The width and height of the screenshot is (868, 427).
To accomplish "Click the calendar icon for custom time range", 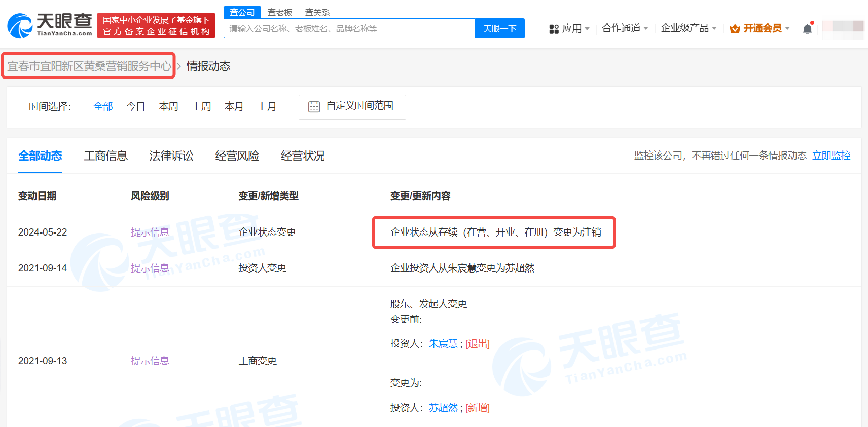I will (314, 107).
